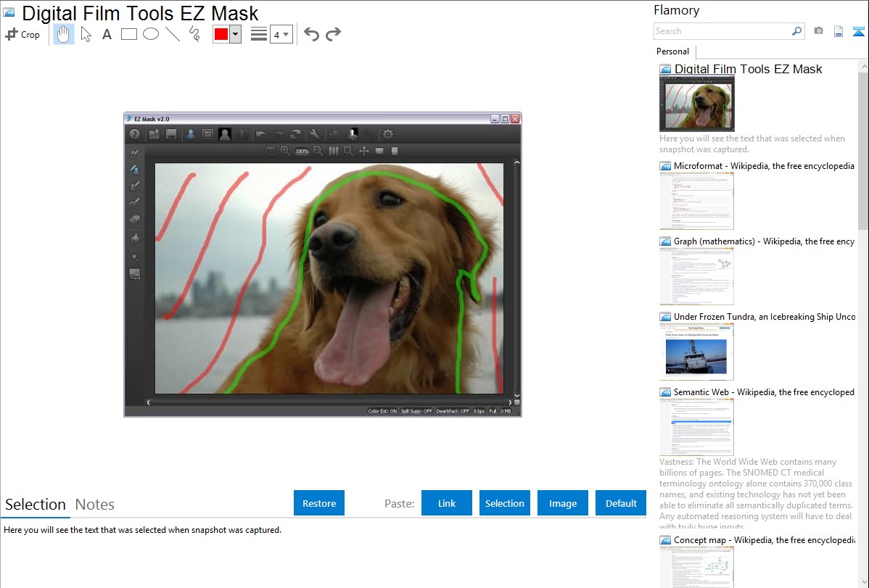Click the sidebar scrollbar up arrow

click(863, 67)
